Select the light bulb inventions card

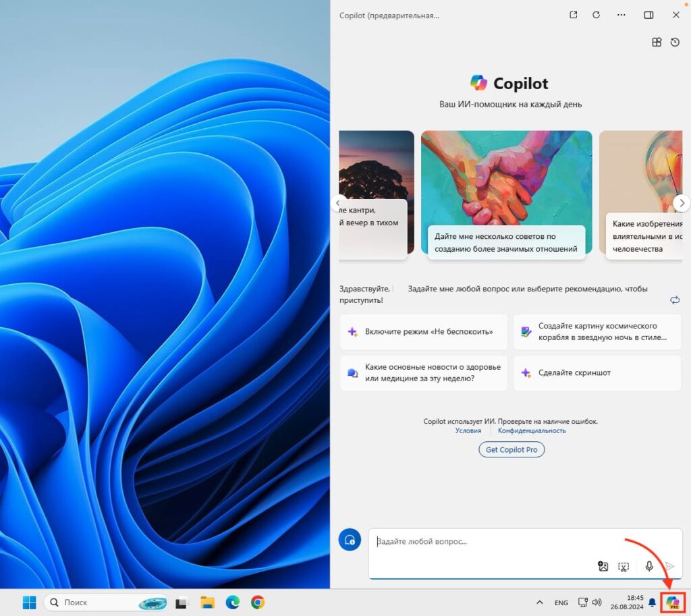point(641,194)
